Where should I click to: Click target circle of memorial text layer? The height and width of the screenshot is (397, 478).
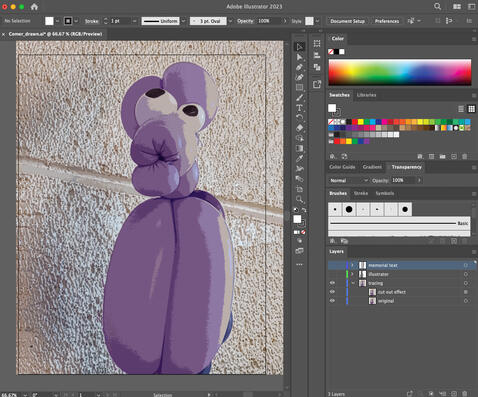pyautogui.click(x=466, y=265)
